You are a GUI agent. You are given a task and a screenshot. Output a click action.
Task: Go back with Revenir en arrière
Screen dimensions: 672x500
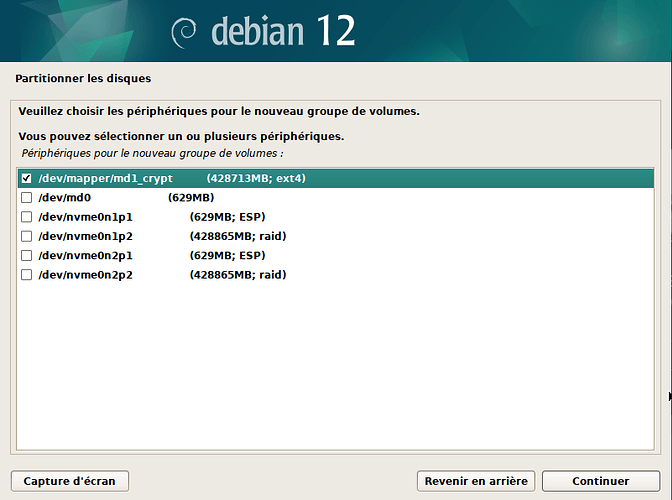[476, 481]
